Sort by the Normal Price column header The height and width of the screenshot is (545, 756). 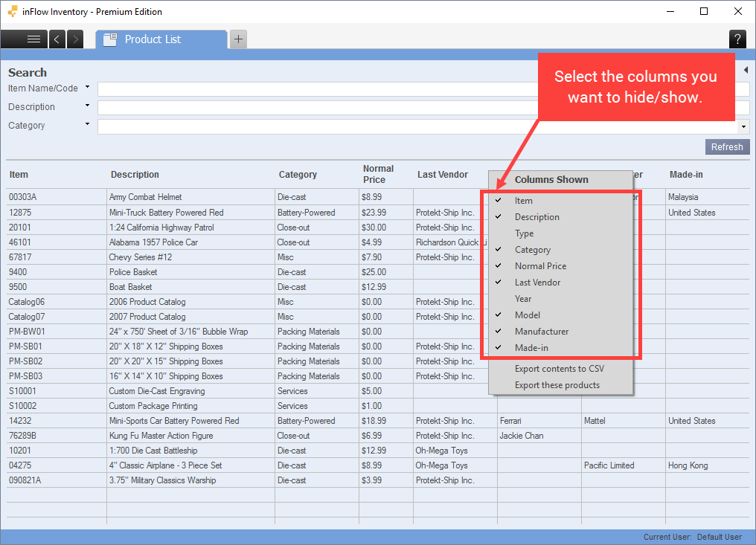pos(379,174)
